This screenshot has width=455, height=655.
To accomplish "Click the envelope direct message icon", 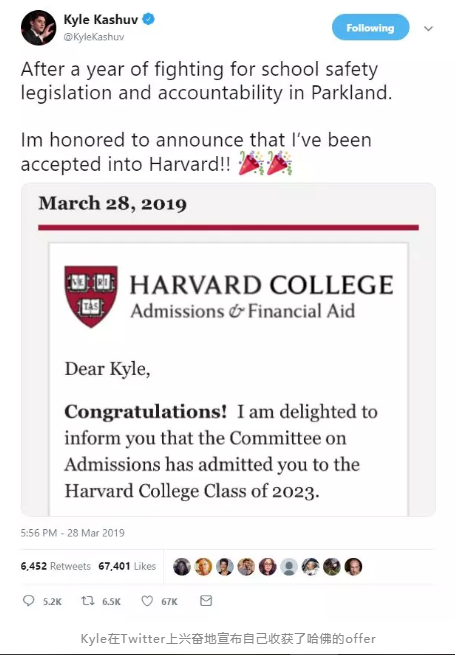I will pyautogui.click(x=206, y=601).
